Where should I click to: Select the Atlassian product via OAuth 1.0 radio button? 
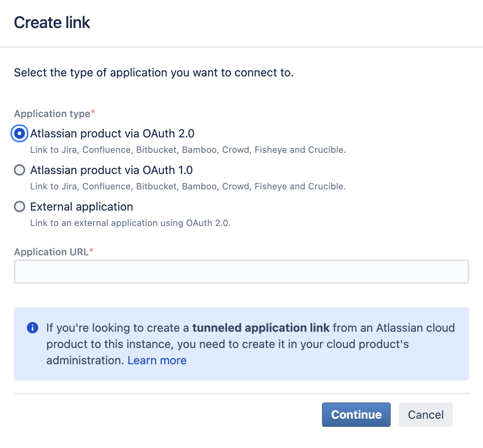[x=20, y=170]
